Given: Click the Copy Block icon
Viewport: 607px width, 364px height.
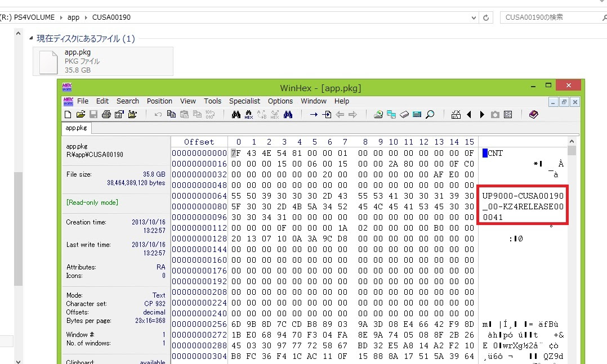Looking at the screenshot, I should [171, 115].
